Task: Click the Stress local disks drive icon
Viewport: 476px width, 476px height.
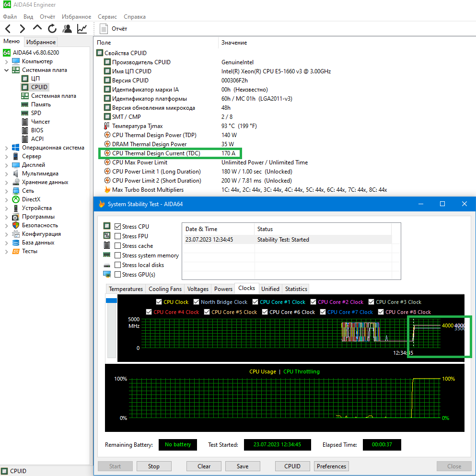Action: pos(107,265)
